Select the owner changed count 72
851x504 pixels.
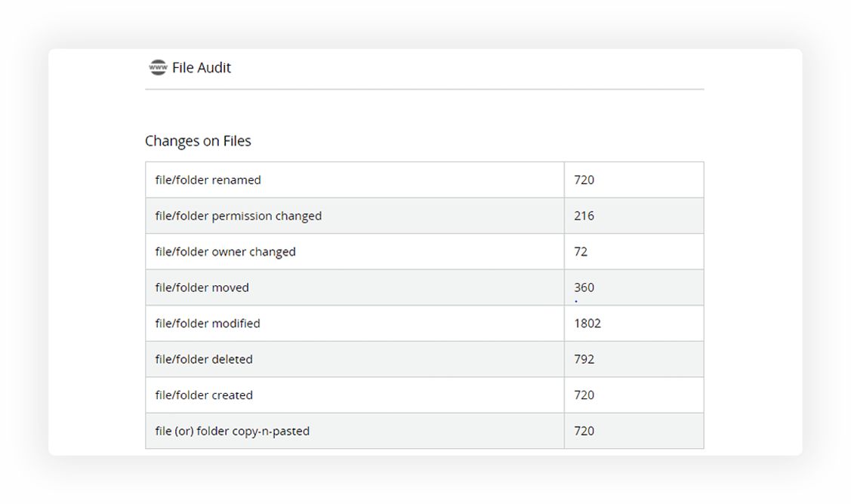pyautogui.click(x=581, y=252)
